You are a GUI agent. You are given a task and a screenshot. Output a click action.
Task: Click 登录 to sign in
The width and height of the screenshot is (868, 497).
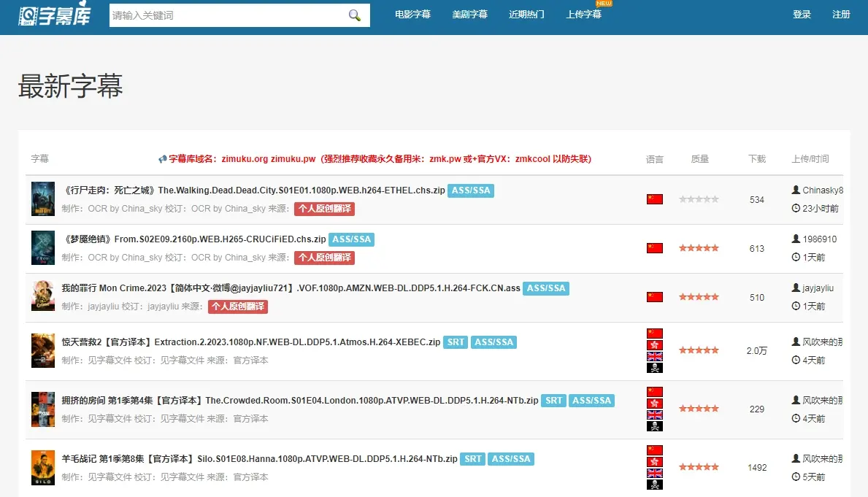tap(802, 15)
